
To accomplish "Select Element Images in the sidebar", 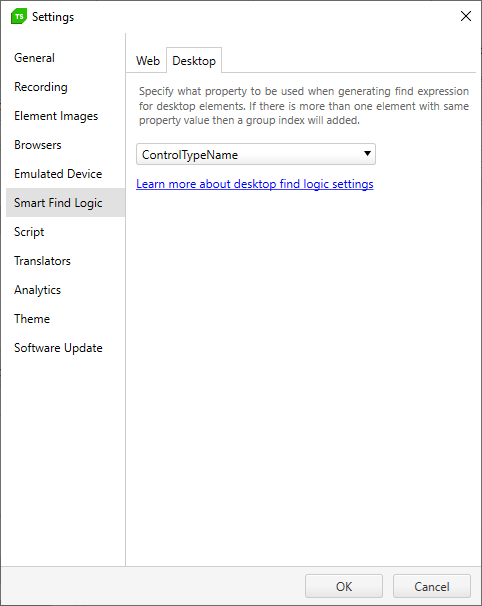I will 56,116.
